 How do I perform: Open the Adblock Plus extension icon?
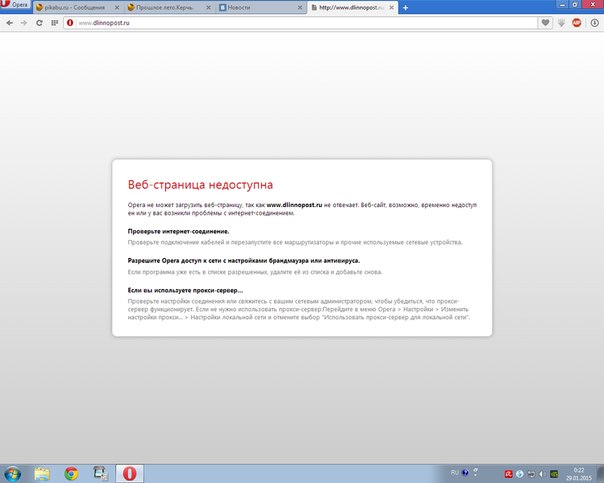577,23
